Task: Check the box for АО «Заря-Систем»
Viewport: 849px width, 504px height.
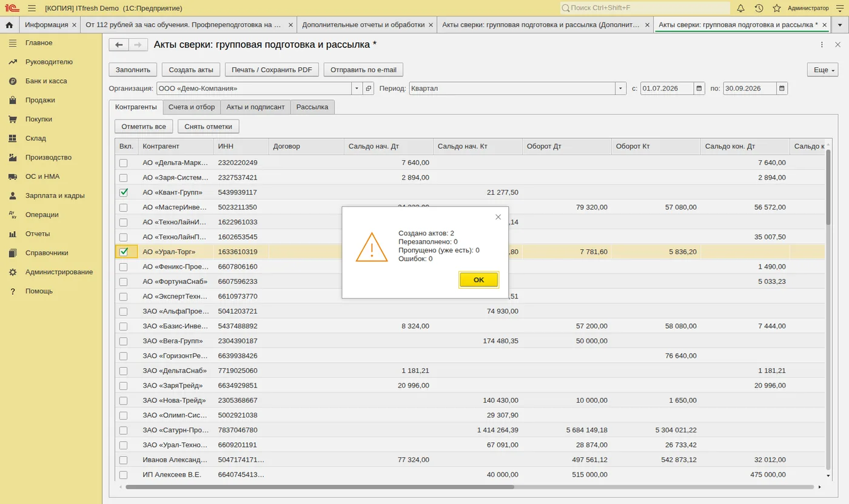Action: pyautogui.click(x=124, y=178)
